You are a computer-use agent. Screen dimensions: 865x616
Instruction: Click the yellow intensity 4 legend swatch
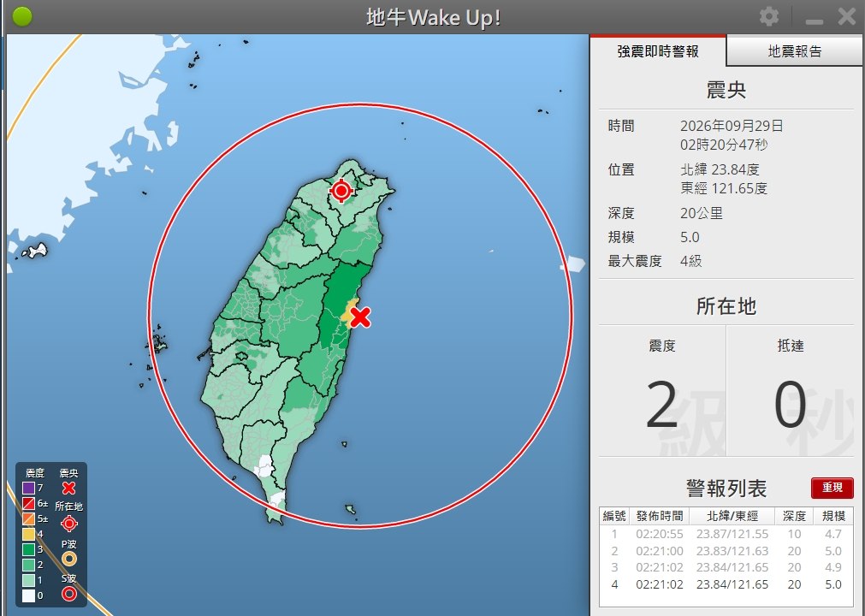(29, 535)
